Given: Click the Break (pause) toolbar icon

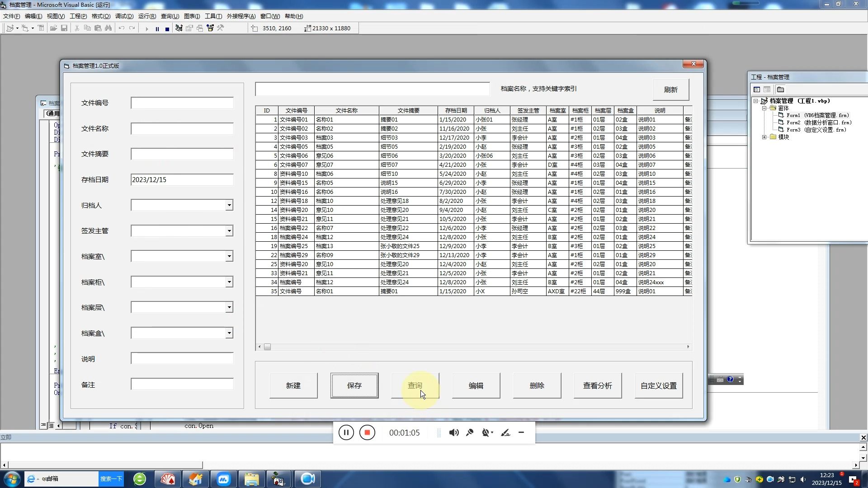Looking at the screenshot, I should tap(157, 28).
